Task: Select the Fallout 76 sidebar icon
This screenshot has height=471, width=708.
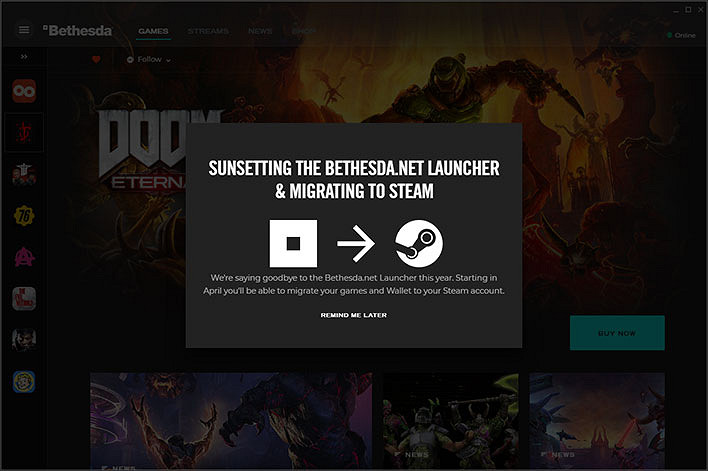Action: click(x=24, y=216)
